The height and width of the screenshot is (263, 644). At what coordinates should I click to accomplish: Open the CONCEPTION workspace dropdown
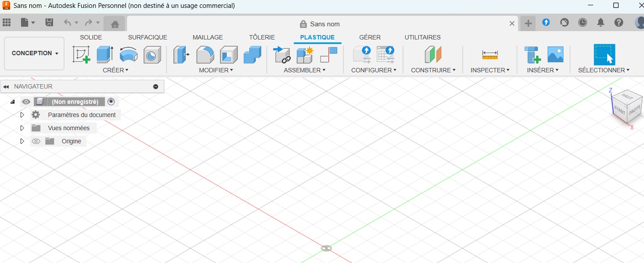pos(35,53)
